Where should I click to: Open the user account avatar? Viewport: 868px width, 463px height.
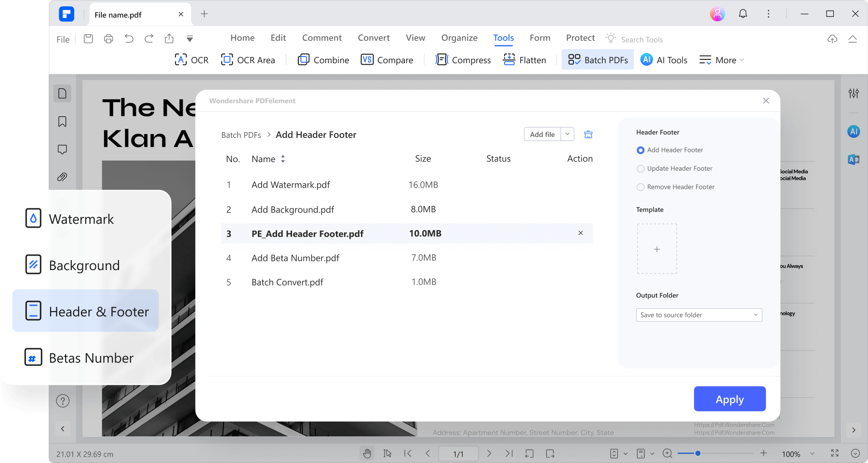[x=717, y=14]
